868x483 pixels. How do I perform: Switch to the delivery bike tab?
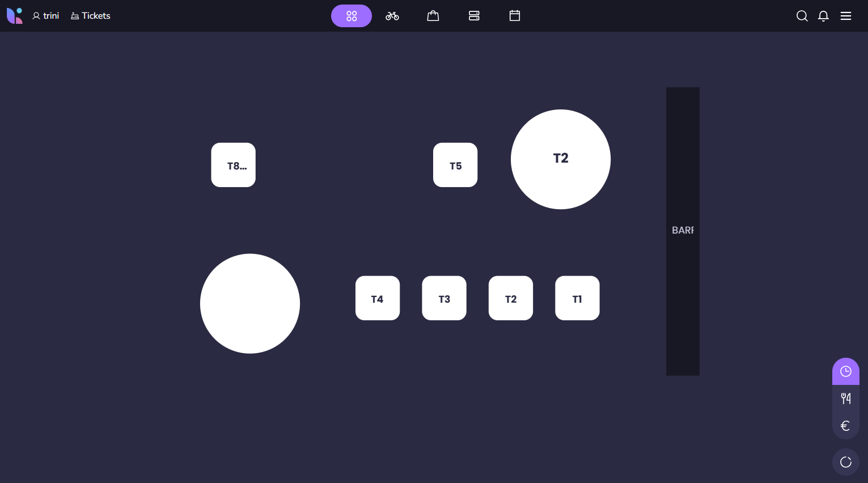[x=392, y=16]
